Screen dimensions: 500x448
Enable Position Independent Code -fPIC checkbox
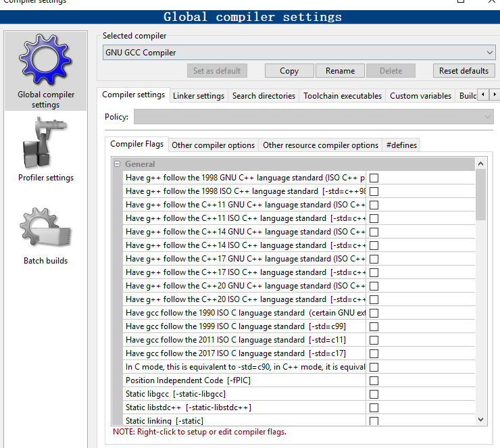coord(374,380)
